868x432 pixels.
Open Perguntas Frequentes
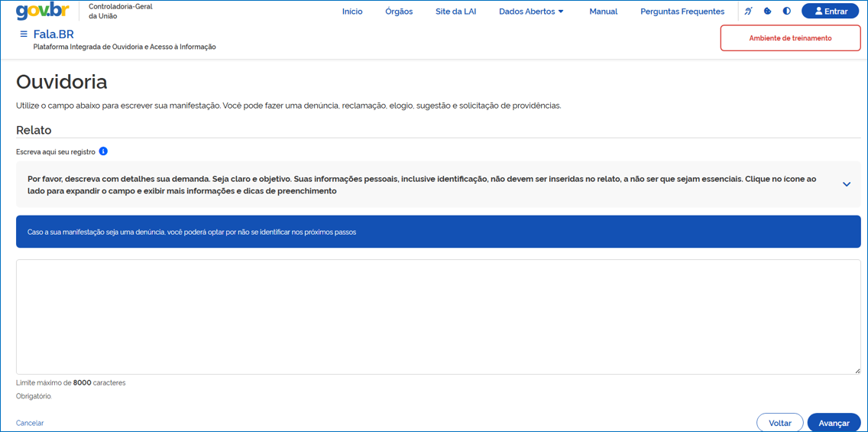[682, 11]
